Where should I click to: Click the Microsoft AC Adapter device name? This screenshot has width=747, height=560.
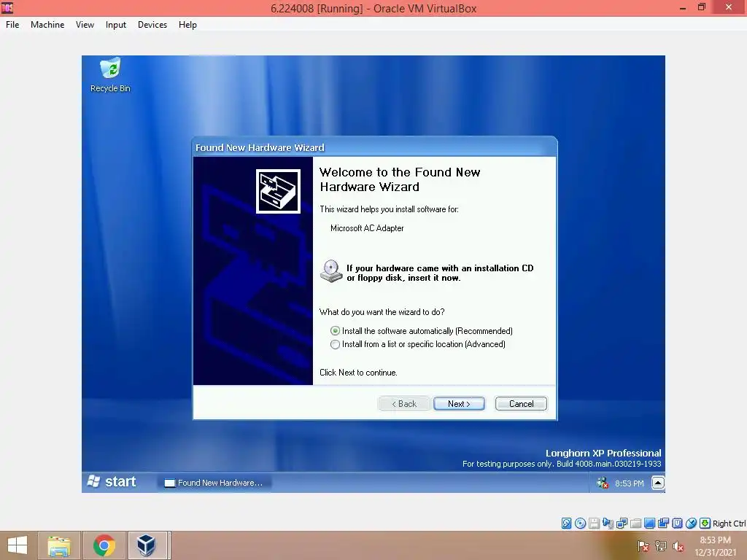coord(368,228)
